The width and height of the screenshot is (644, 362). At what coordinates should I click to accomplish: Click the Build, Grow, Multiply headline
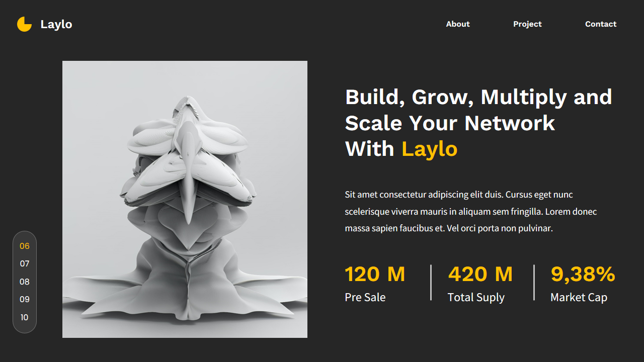[478, 123]
